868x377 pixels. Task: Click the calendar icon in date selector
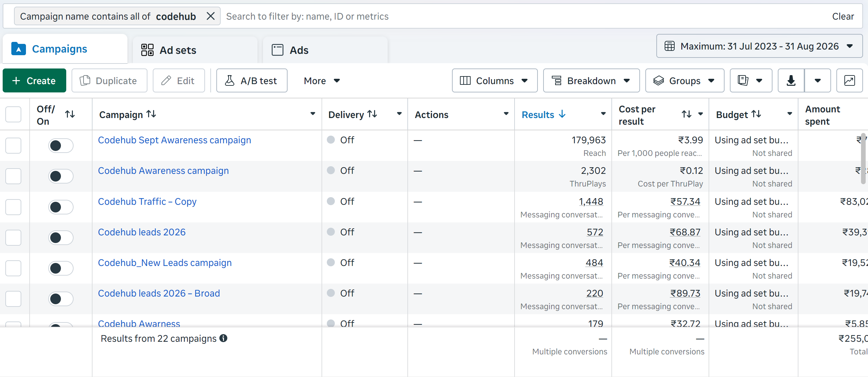click(669, 46)
